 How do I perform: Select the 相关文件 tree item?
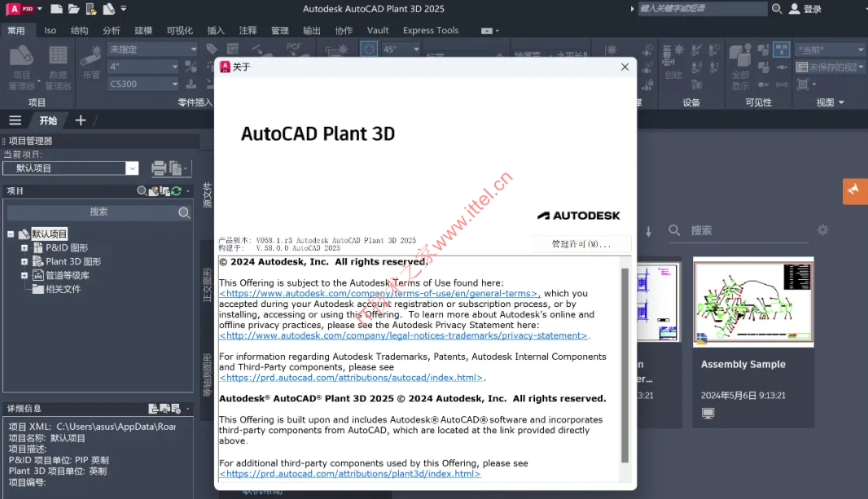point(64,289)
